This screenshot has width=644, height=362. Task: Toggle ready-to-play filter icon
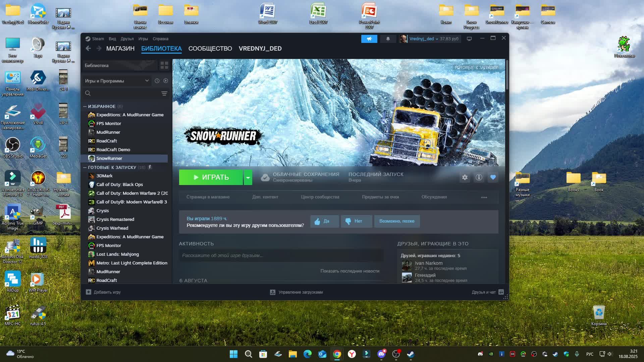(x=166, y=81)
